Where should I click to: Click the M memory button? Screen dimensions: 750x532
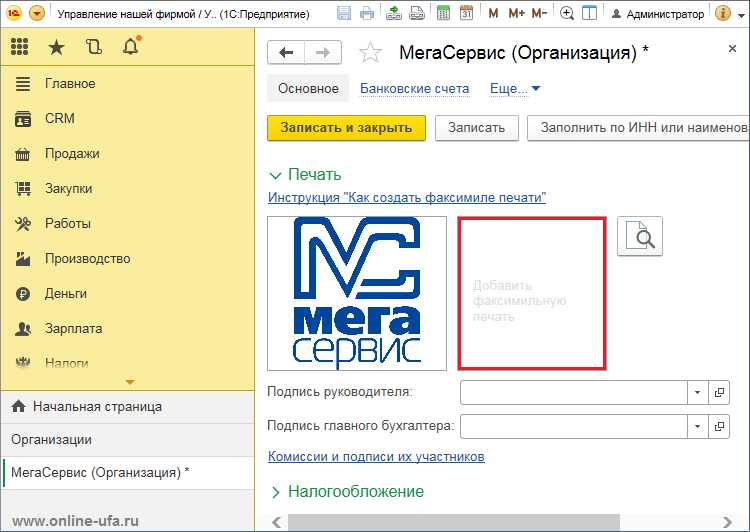click(493, 13)
